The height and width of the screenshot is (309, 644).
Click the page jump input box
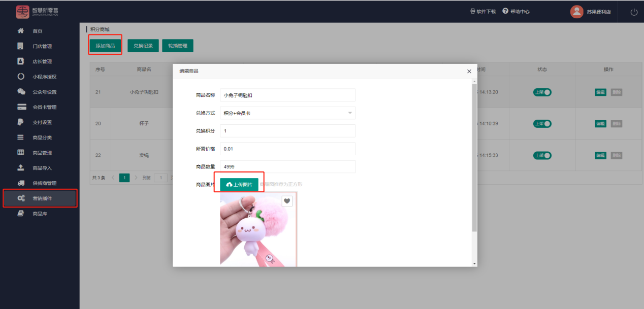click(x=161, y=178)
